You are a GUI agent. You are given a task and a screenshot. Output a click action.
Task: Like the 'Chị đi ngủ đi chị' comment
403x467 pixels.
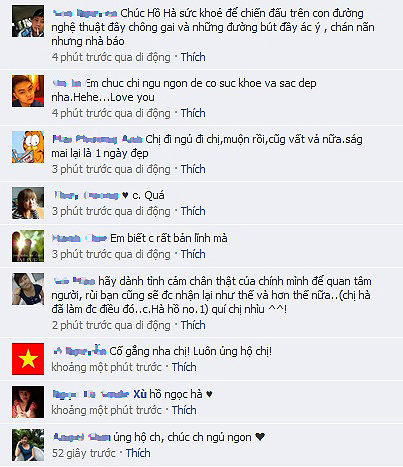coord(193,169)
